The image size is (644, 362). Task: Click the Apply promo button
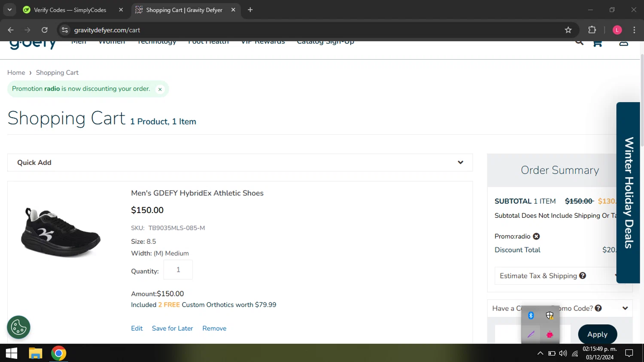598,335
